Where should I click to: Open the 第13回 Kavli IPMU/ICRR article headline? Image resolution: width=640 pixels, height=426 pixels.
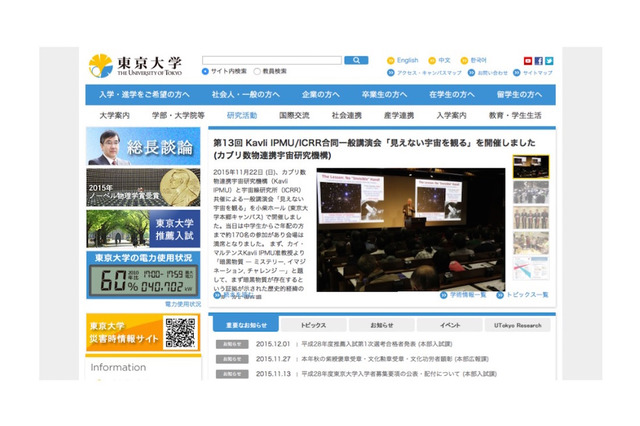(x=374, y=149)
